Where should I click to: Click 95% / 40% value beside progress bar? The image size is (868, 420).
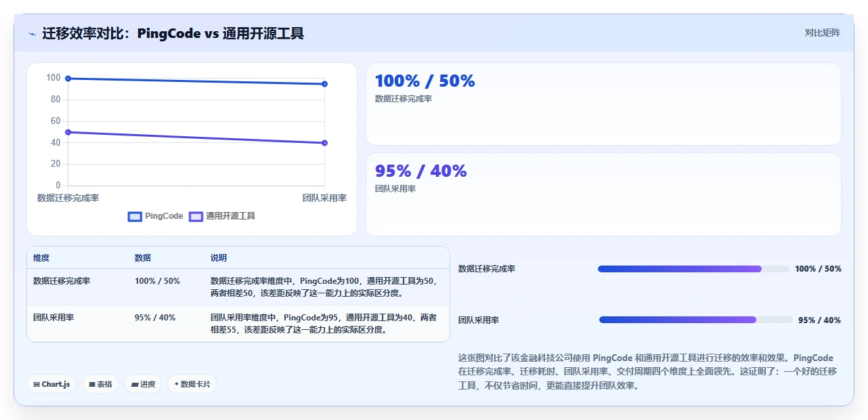[819, 320]
